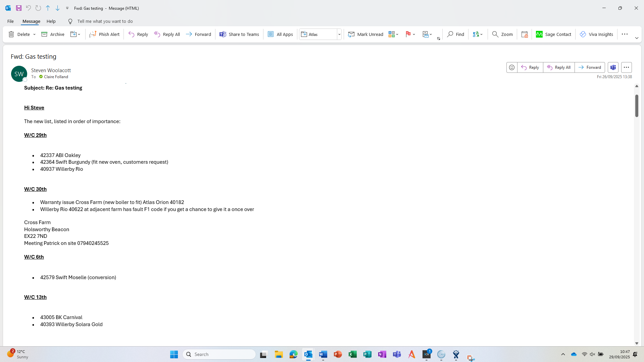Expand the Delete dropdown arrow
The height and width of the screenshot is (362, 644).
34,34
